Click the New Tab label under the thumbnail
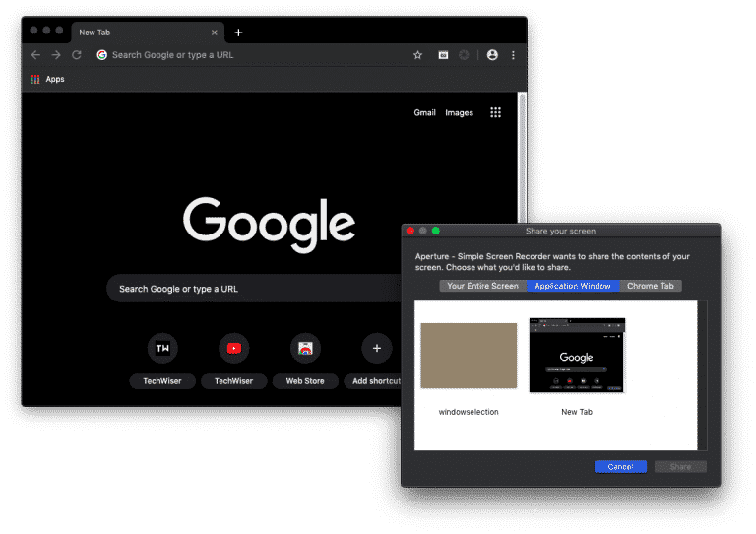This screenshot has height=534, width=756. coord(577,412)
